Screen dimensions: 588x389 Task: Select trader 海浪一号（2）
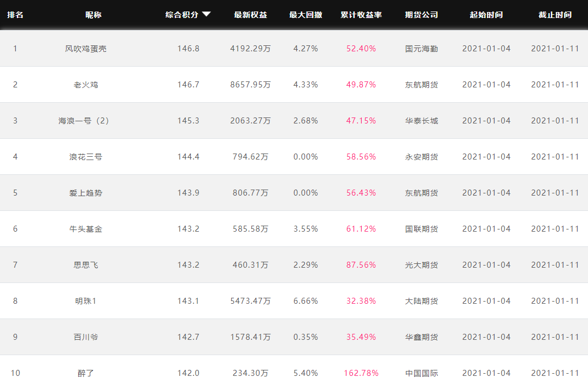coord(86,121)
